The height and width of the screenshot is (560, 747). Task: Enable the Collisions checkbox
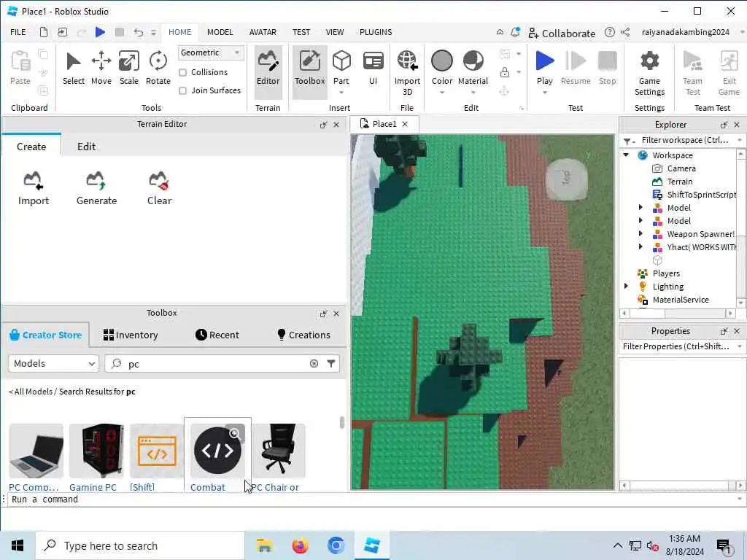(x=182, y=72)
